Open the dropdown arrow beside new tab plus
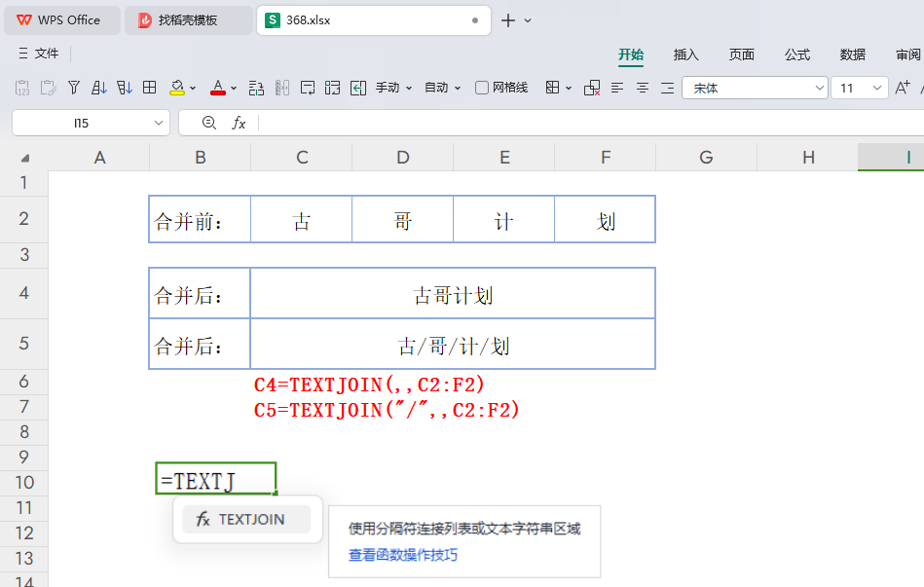This screenshot has height=587, width=924. coord(528,20)
